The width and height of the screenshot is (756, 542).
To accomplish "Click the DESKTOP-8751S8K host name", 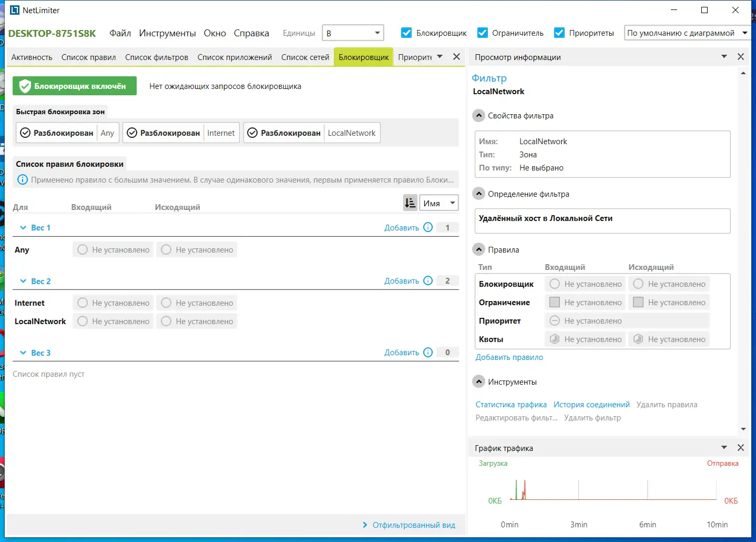I will pyautogui.click(x=52, y=33).
